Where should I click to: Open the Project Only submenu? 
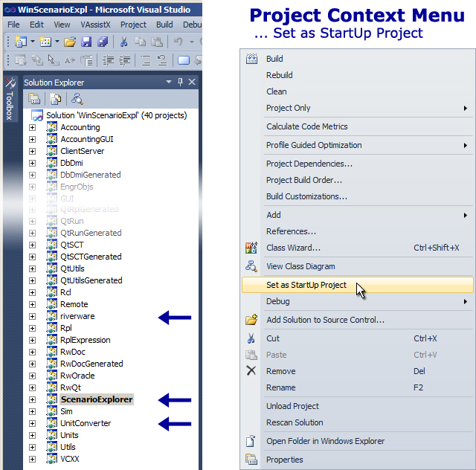[x=358, y=108]
